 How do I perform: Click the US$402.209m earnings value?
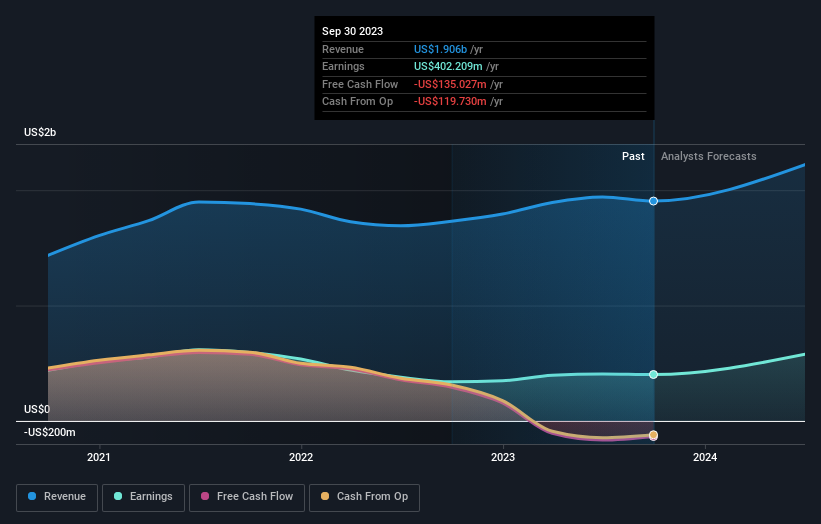coord(448,66)
